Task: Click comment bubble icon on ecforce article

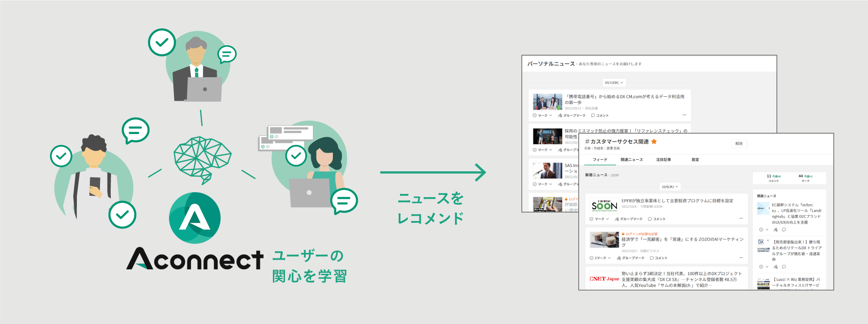Action: pyautogui.click(x=784, y=230)
